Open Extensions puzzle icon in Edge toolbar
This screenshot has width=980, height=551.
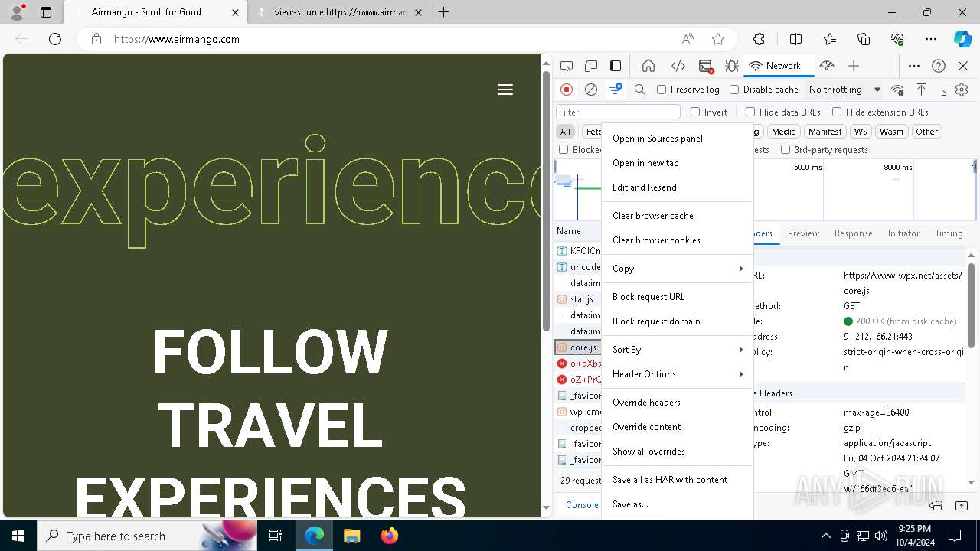tap(759, 39)
